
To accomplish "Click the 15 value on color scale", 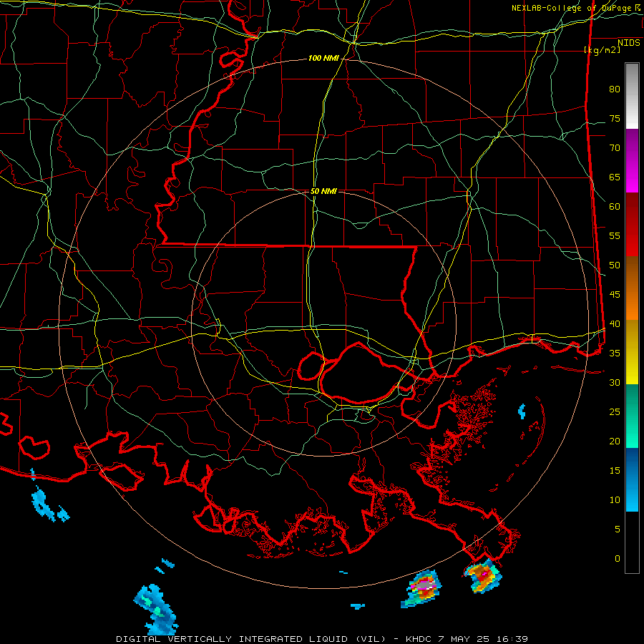I will point(615,471).
